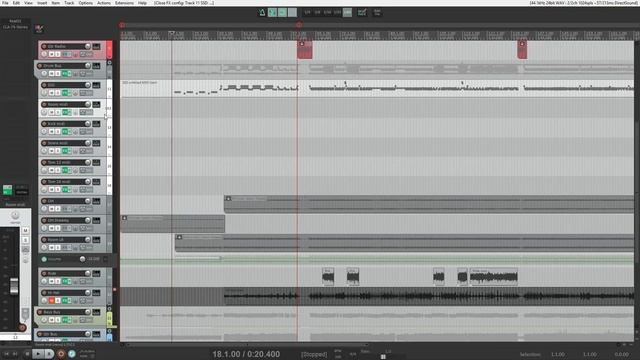Open the envelope/meter button on Room midi track
The image size is (640, 360).
[x=96, y=105]
